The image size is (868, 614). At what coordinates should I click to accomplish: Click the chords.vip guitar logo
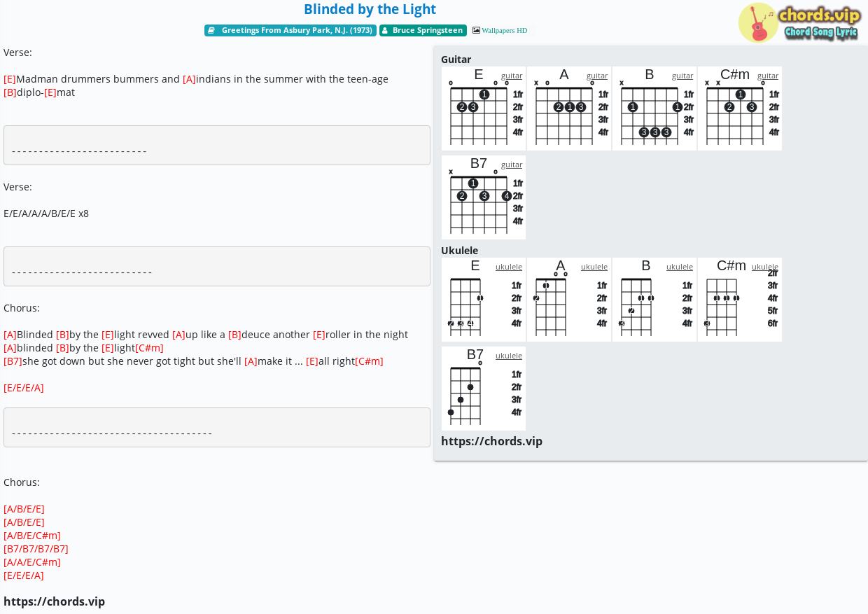click(799, 22)
